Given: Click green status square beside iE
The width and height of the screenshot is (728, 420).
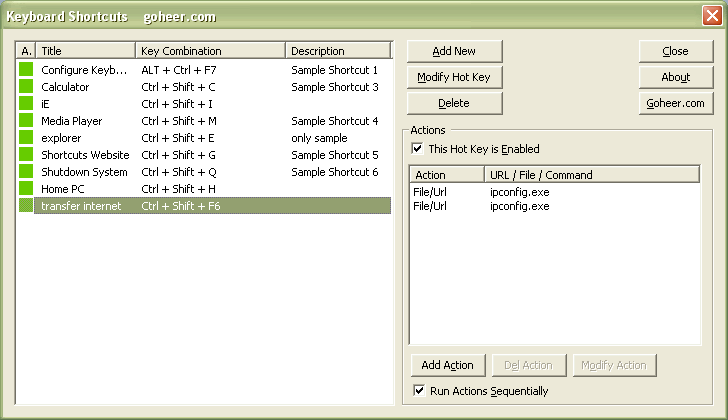Looking at the screenshot, I should pyautogui.click(x=26, y=104).
